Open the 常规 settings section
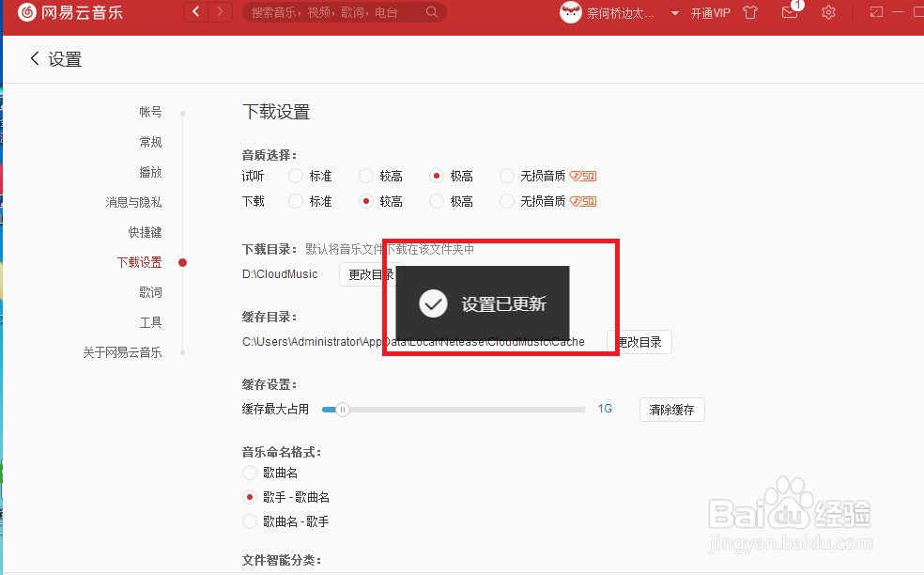This screenshot has width=924, height=575. pyautogui.click(x=150, y=142)
